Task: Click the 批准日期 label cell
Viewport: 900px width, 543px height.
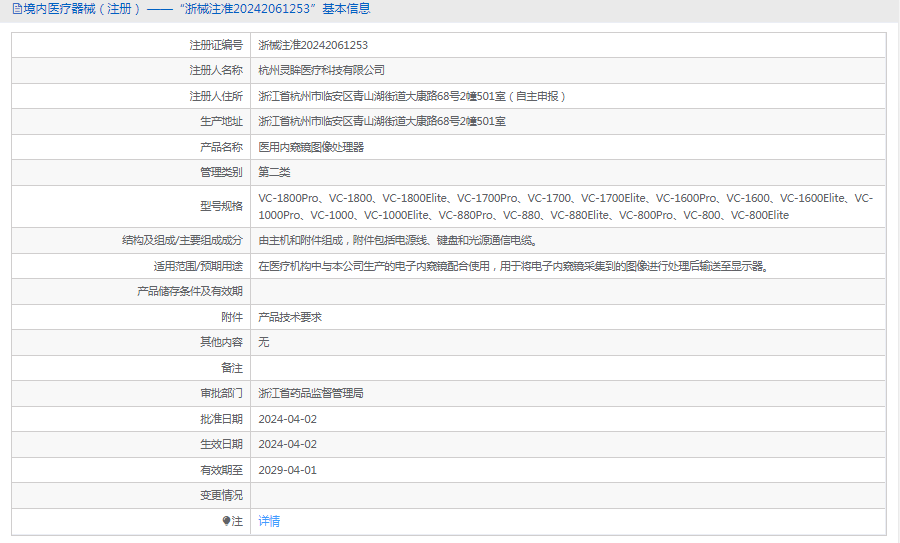Action: tap(131, 419)
